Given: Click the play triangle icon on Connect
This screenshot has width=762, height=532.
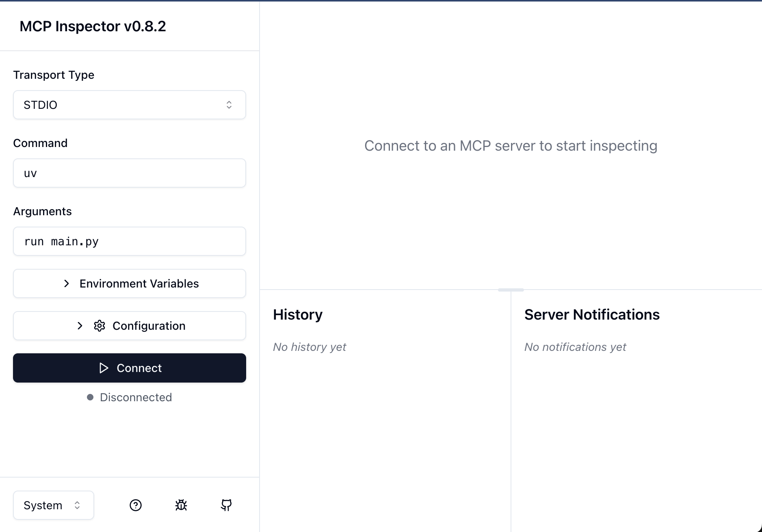Looking at the screenshot, I should tap(104, 368).
